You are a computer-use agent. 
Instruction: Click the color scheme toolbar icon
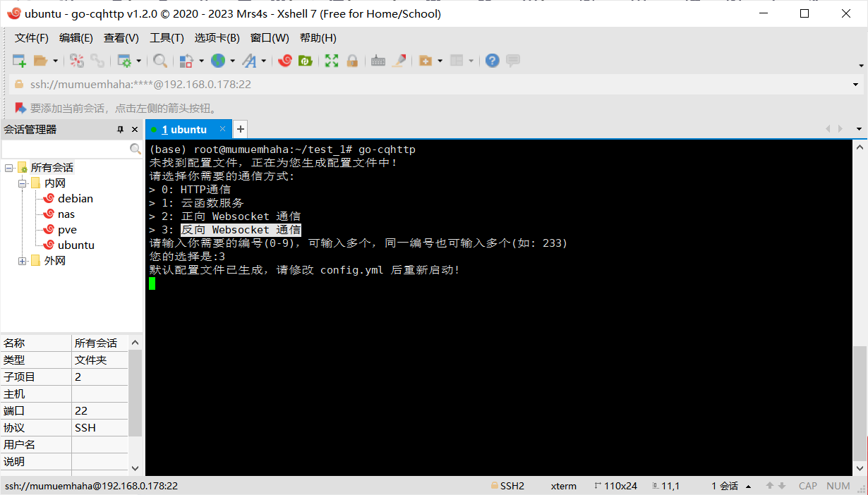[186, 61]
